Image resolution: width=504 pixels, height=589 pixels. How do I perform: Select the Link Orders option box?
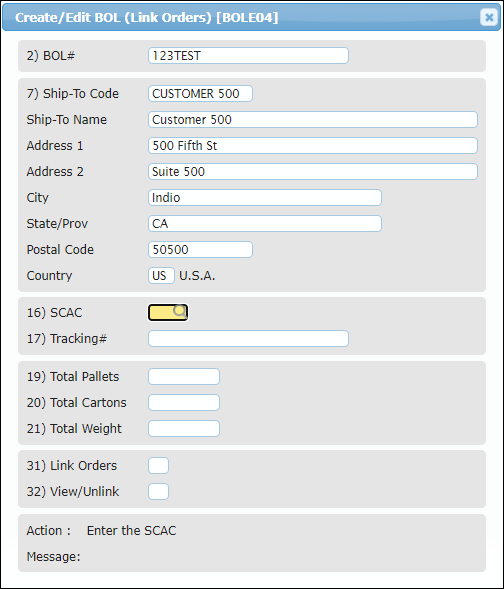[x=158, y=465]
